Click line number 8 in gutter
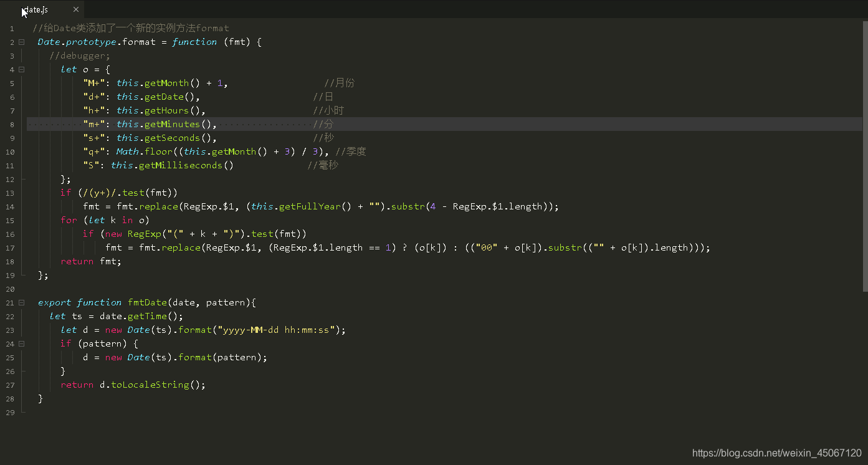Screen dimensions: 868x465 coord(12,125)
